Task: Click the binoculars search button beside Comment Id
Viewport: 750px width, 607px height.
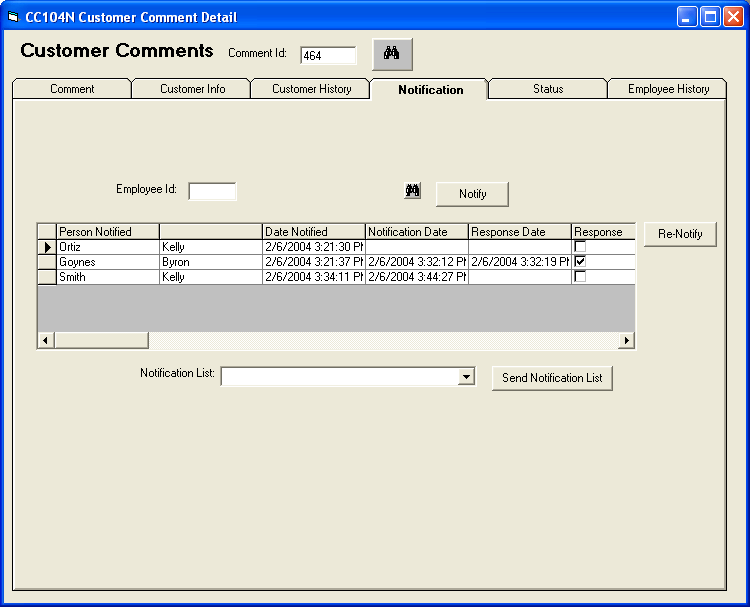Action: click(392, 55)
